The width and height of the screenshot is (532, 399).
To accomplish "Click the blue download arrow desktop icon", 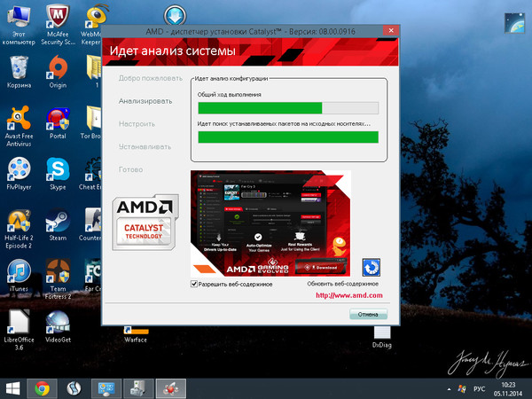I will (175, 15).
